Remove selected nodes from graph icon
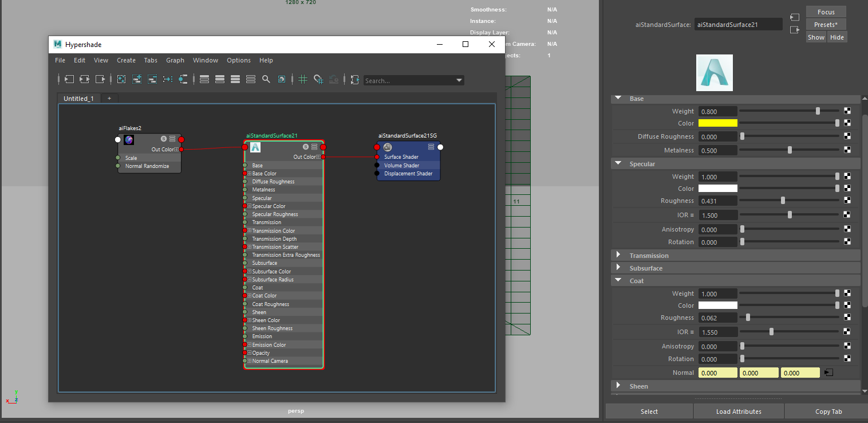The height and width of the screenshot is (423, 868). click(x=152, y=79)
